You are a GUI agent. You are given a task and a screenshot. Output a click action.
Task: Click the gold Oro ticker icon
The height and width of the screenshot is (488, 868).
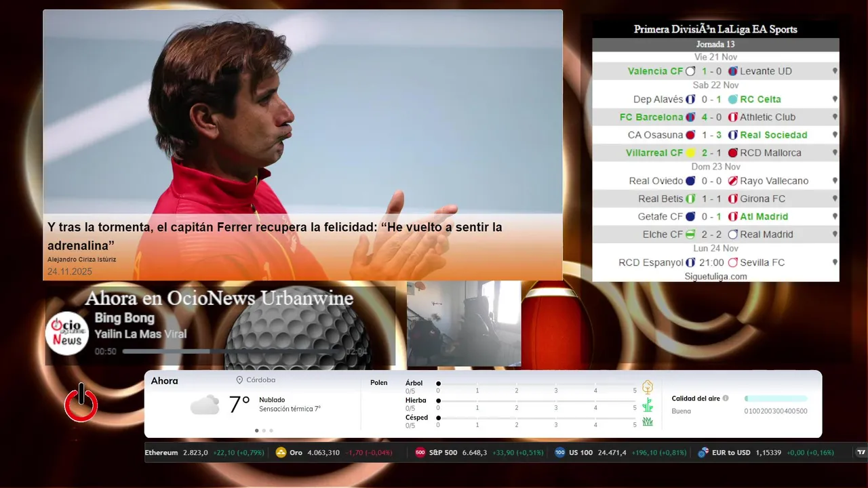coord(281,453)
